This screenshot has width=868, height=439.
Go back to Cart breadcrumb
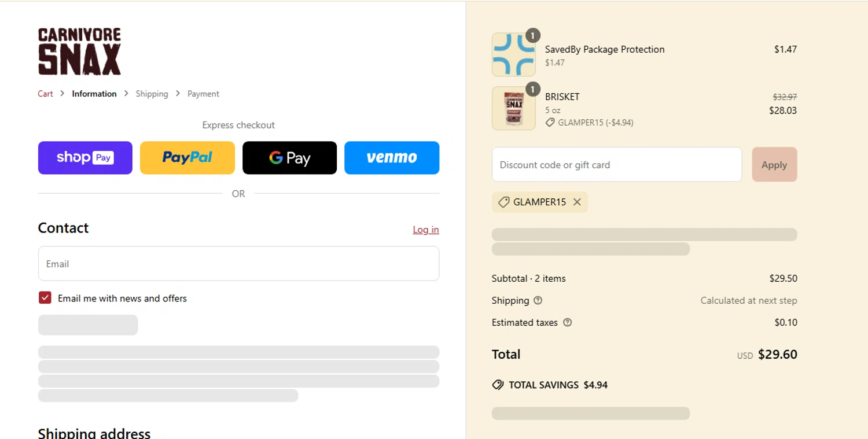click(46, 94)
